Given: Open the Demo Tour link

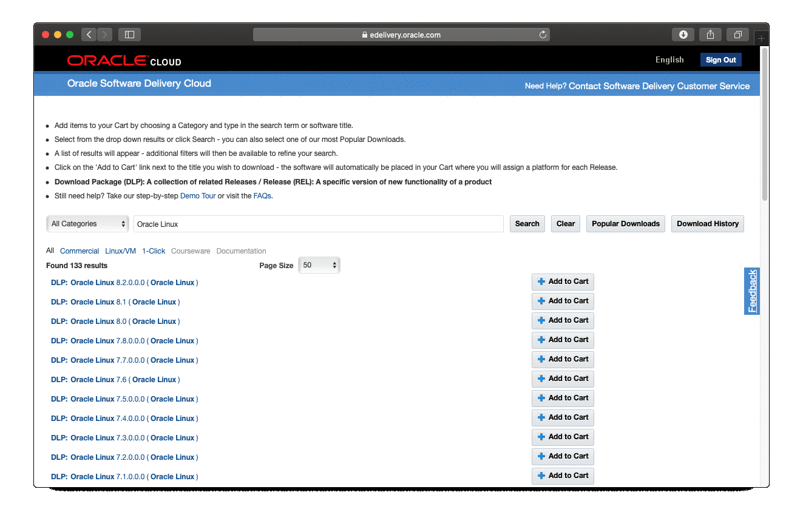Looking at the screenshot, I should (198, 196).
